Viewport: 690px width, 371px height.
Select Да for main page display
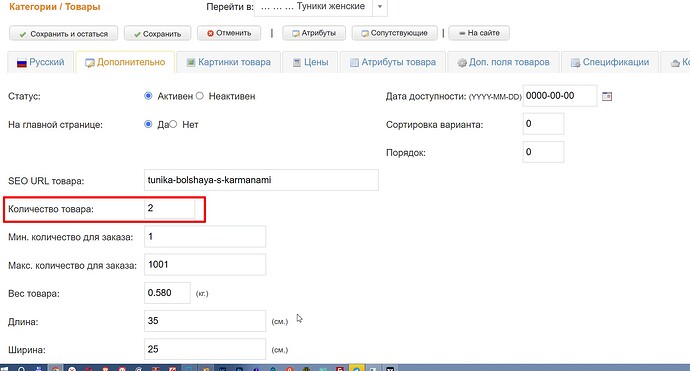[148, 124]
